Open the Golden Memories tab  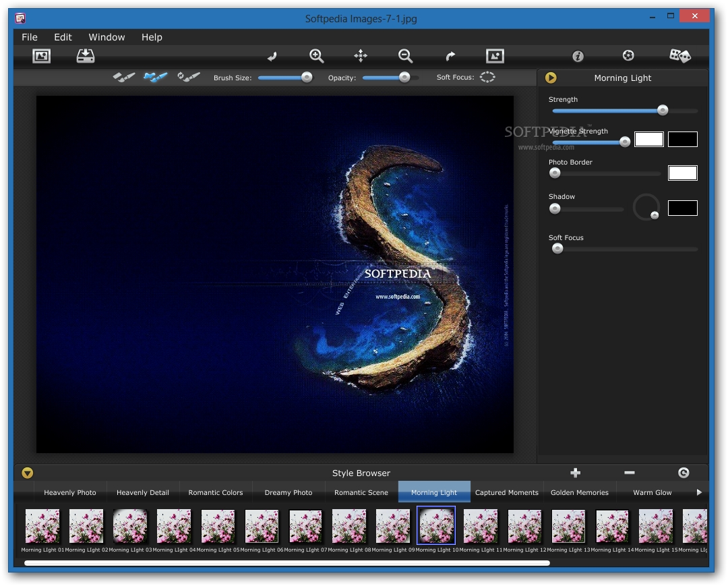[580, 492]
